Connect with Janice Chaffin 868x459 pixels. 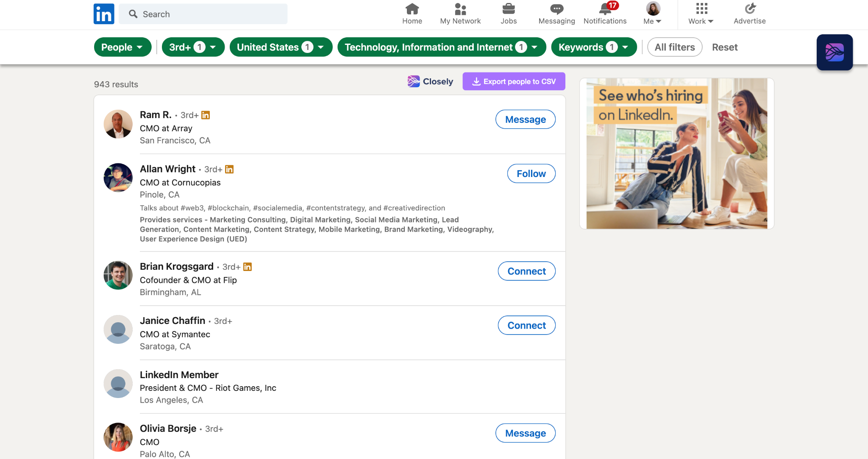pyautogui.click(x=527, y=325)
